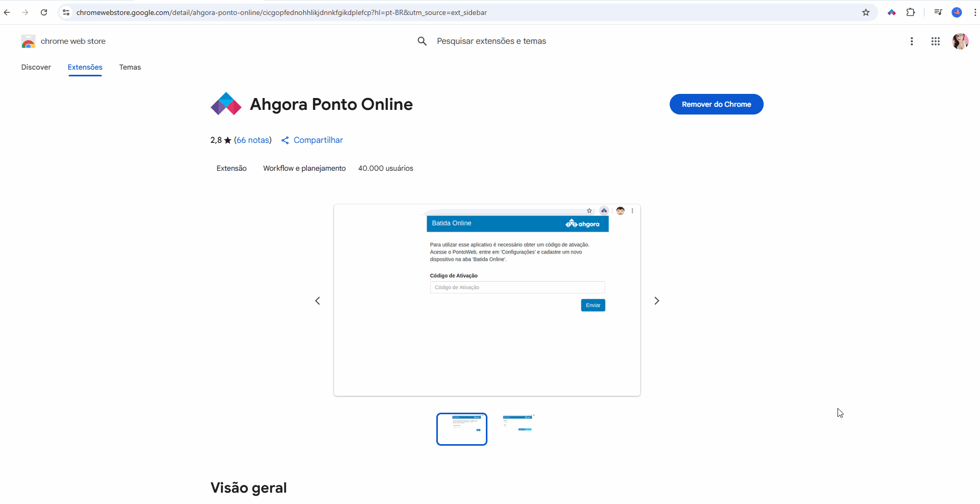980x504 pixels.
Task: Switch to the Temas tab
Action: tap(130, 67)
